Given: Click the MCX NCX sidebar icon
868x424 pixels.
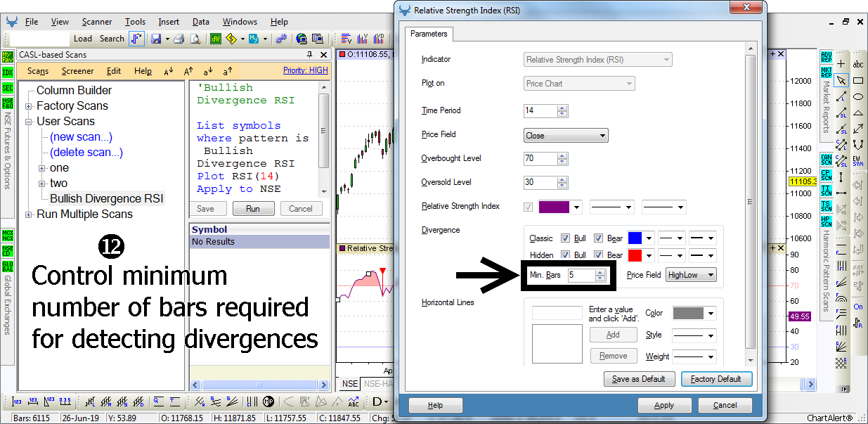Looking at the screenshot, I should tap(8, 236).
